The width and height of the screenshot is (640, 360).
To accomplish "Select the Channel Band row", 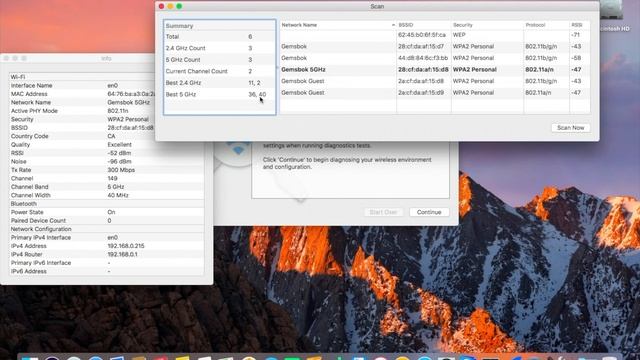I will (x=106, y=187).
